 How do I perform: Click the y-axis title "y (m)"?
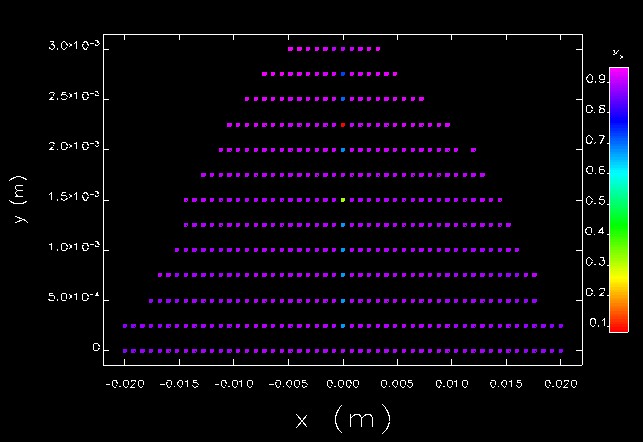[21, 199]
